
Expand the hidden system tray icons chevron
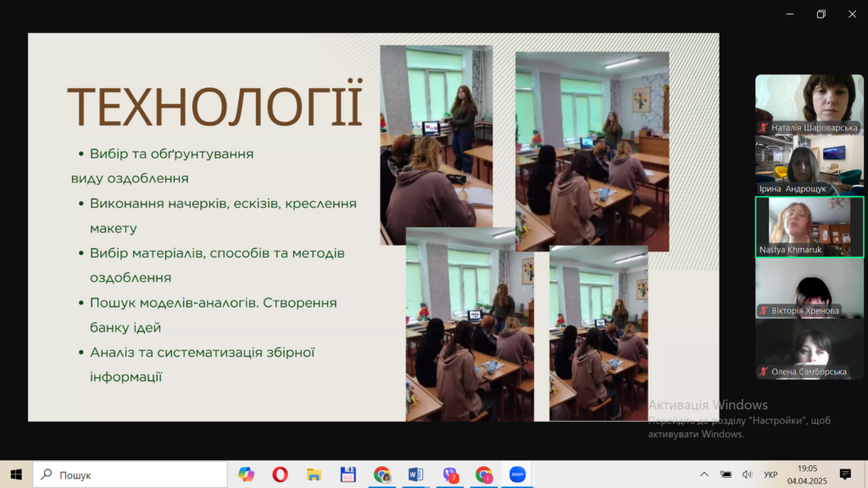704,474
